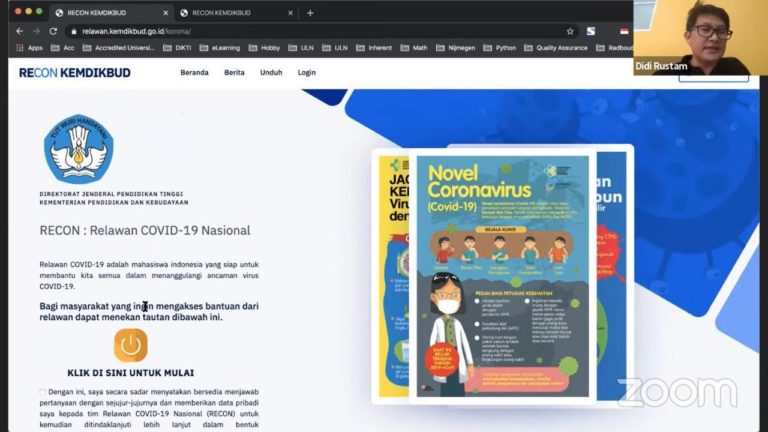
Task: Close the second RECON KEMDIKBUD tab
Action: 290,13
